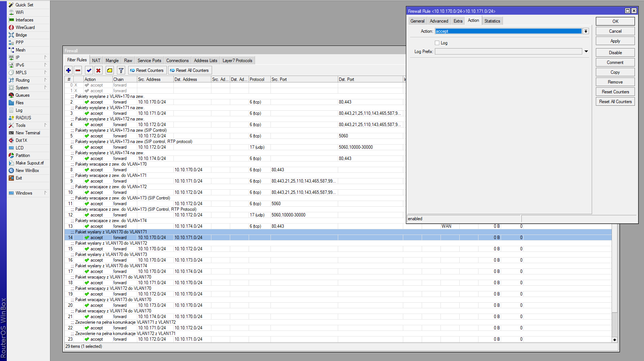This screenshot has width=644, height=361.
Task: Open the Log menu icon
Action: 11,110
